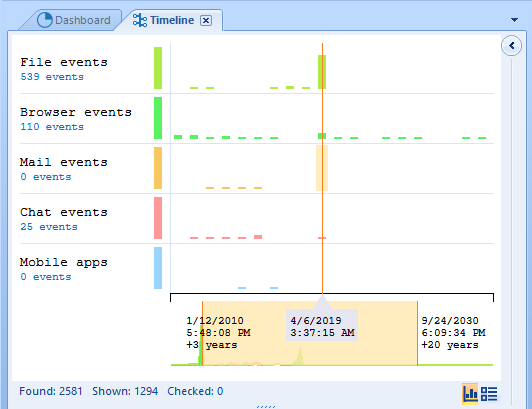The image size is (532, 409).
Task: Open the 110 events browser link
Action: 52,127
